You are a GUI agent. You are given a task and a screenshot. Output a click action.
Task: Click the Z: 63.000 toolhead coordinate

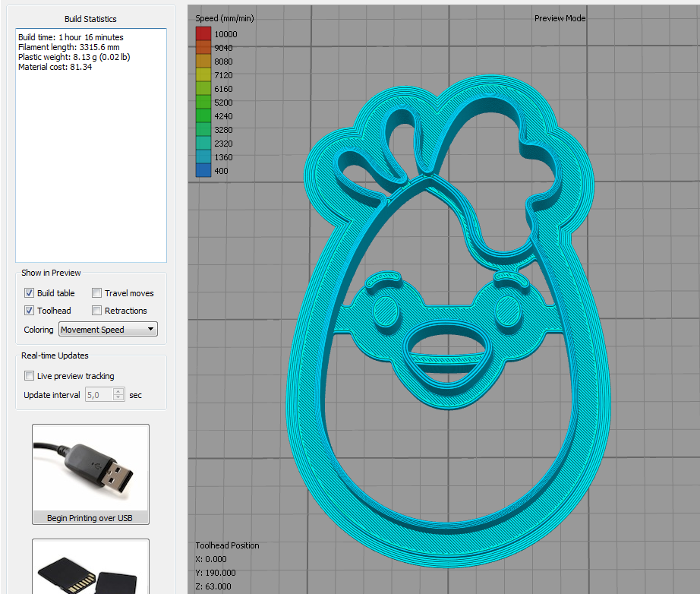click(x=213, y=586)
